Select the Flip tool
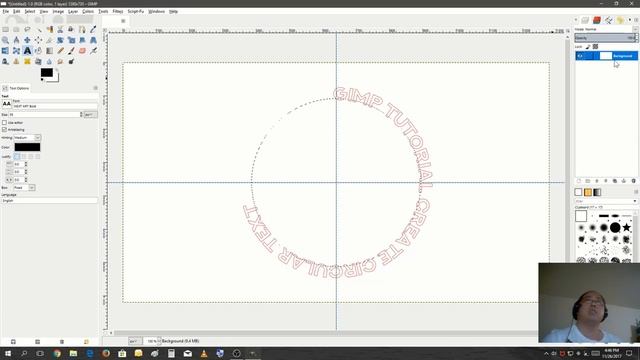The width and height of the screenshot is (640, 360). 5,51
